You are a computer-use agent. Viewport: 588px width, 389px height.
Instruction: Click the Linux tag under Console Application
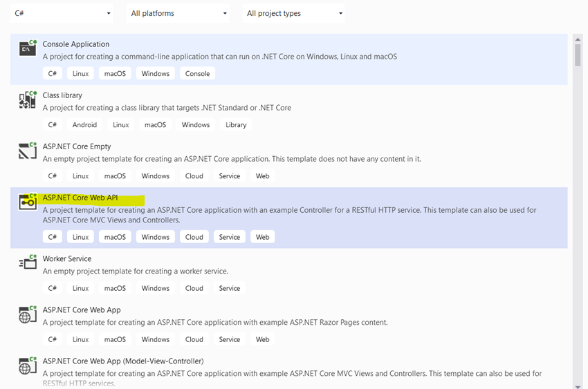coord(81,74)
